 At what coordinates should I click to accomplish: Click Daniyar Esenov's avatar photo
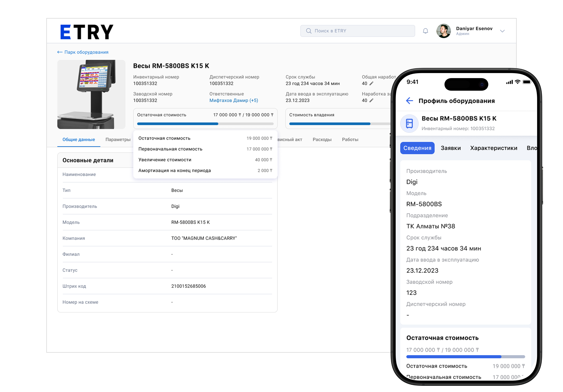pyautogui.click(x=444, y=31)
